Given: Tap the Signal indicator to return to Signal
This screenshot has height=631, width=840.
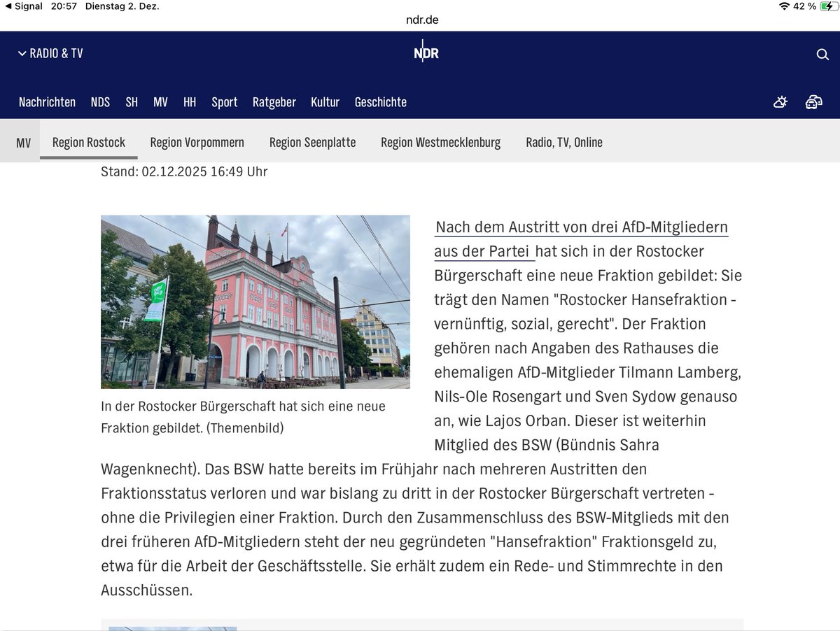Looking at the screenshot, I should coord(24,8).
